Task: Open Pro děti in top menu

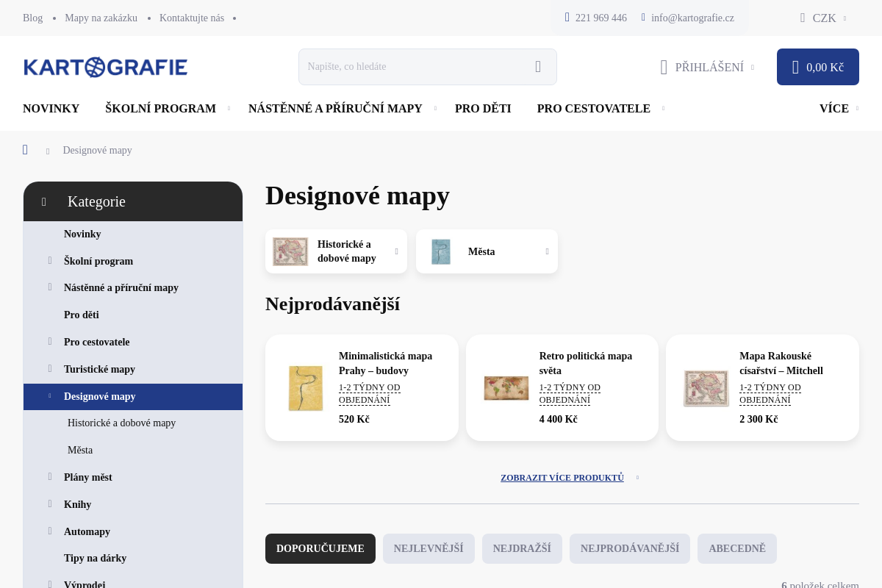Action: coord(483,109)
